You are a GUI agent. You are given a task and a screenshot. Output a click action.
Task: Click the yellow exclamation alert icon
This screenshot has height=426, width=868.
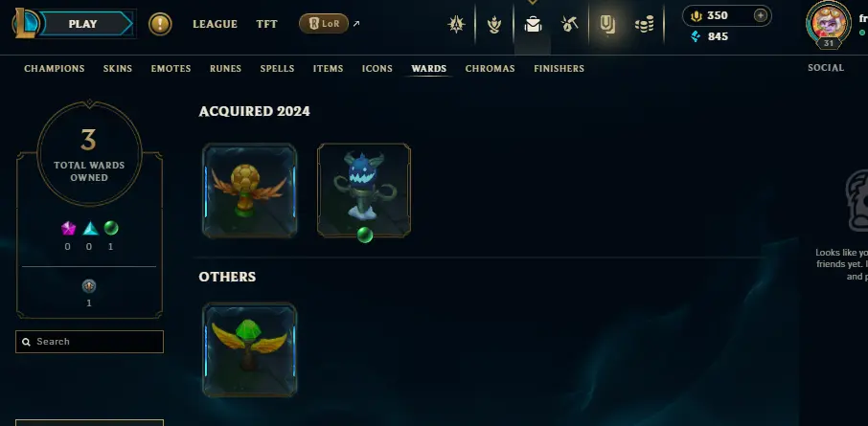[x=160, y=24]
